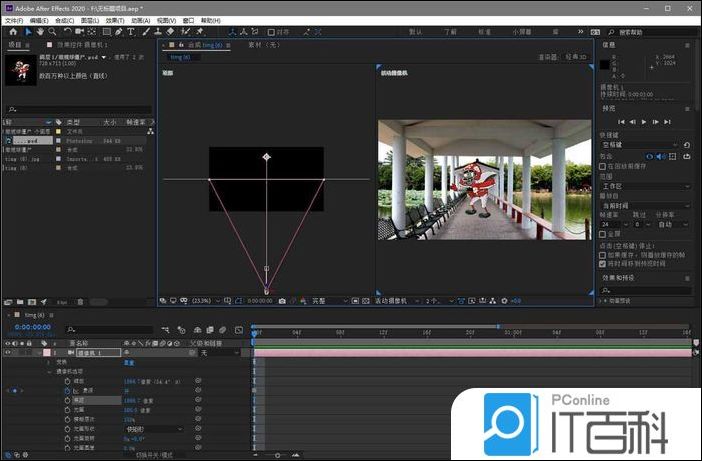Toggle visibility eye of 摄像机 1 layer

[x=8, y=353]
